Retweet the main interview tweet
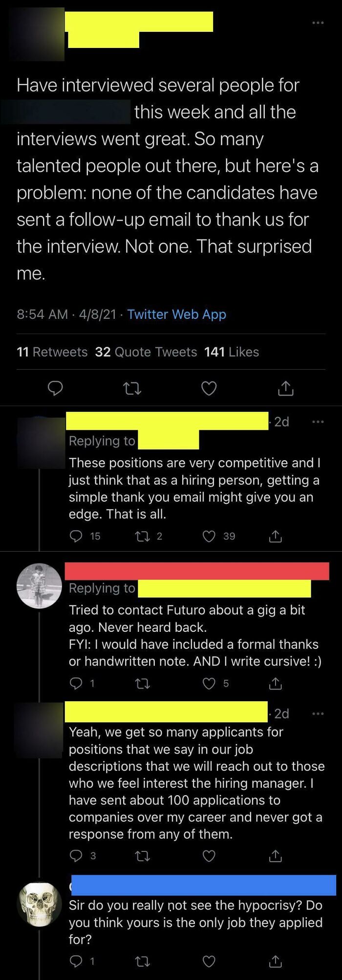Viewport: 342px width, 980px height. (x=132, y=388)
